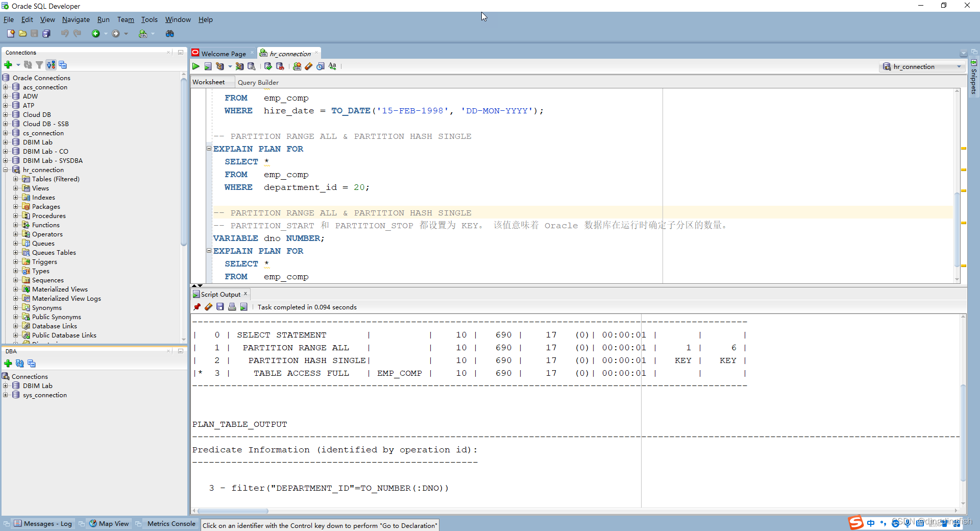
Task: Clear the worksheet with the eraser icon
Action: [308, 66]
